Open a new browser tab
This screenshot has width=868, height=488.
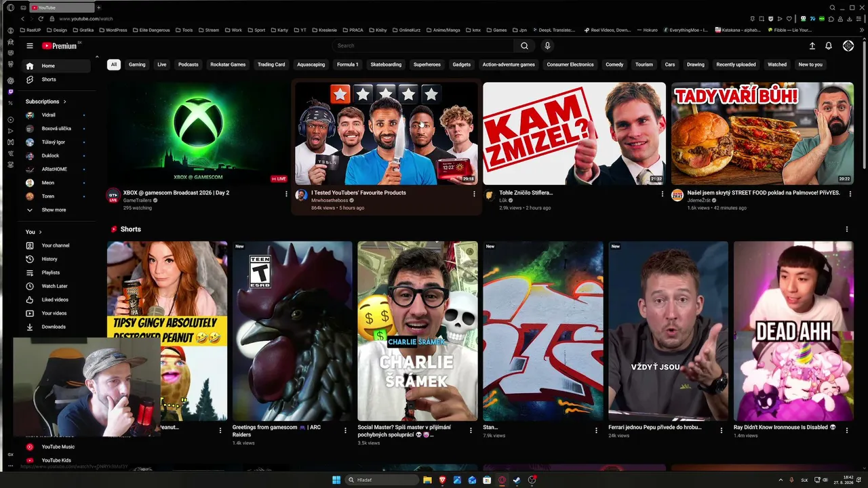click(x=98, y=7)
